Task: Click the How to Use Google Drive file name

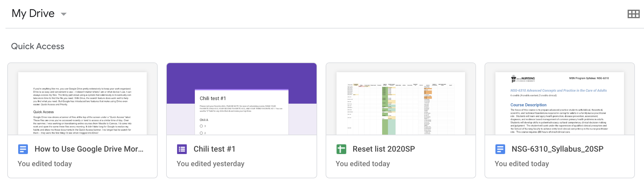Action: (x=89, y=149)
